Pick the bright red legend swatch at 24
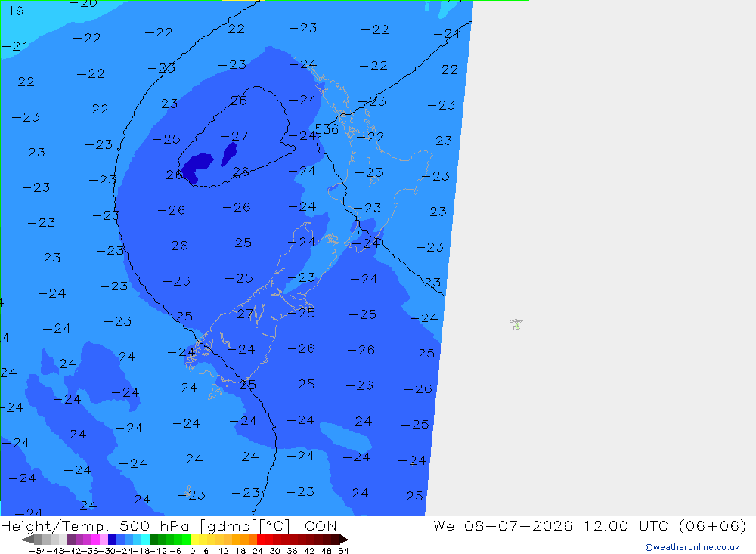756x554 pixels. point(261,539)
